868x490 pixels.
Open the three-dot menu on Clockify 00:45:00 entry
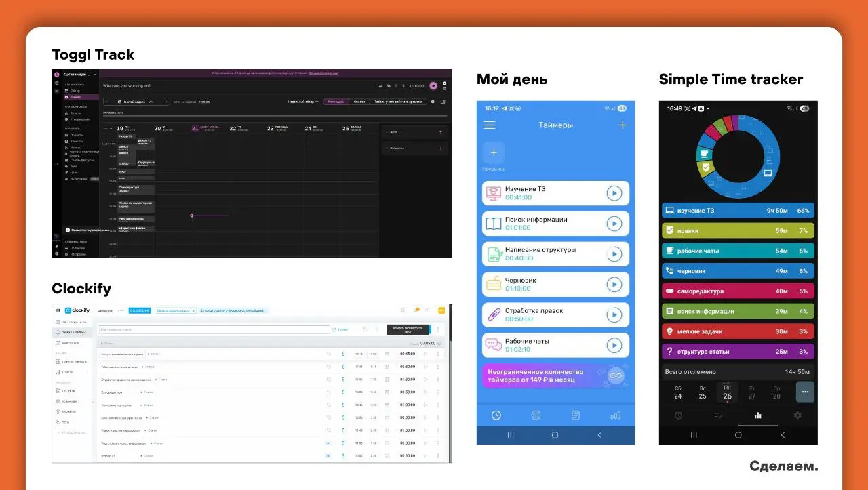[x=437, y=354]
